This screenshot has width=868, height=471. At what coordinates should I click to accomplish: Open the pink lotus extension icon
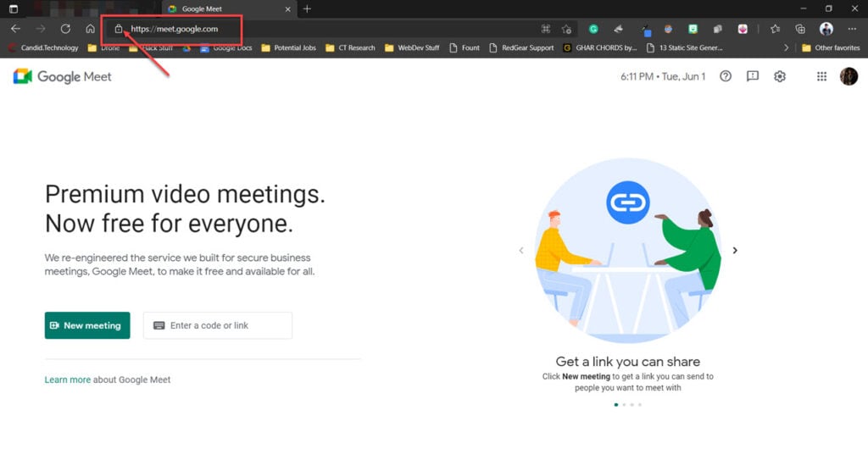click(x=743, y=29)
